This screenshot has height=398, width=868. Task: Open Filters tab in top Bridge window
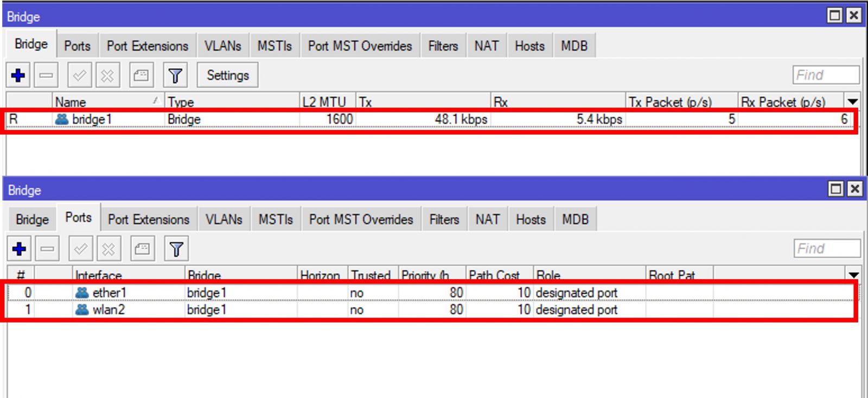(x=443, y=46)
